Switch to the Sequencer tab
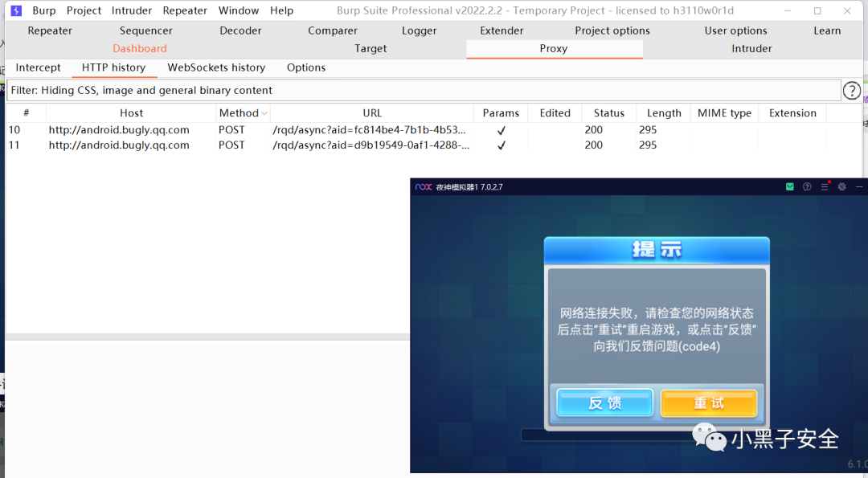 (x=146, y=31)
